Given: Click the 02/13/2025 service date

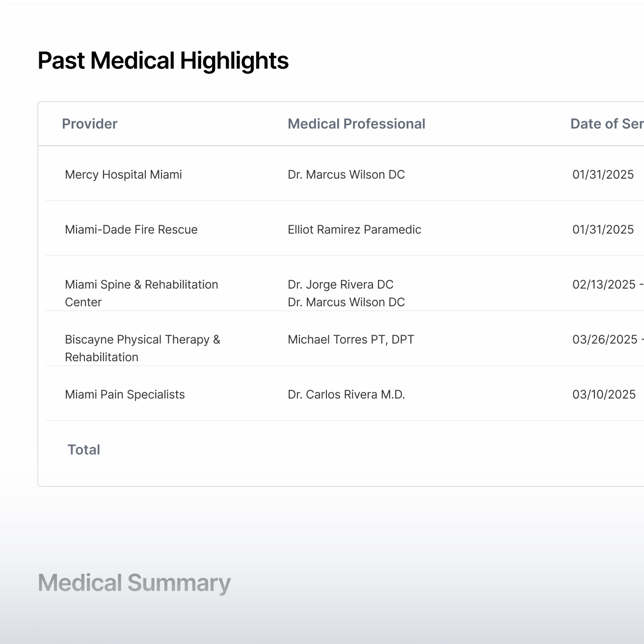Looking at the screenshot, I should click(x=604, y=285).
